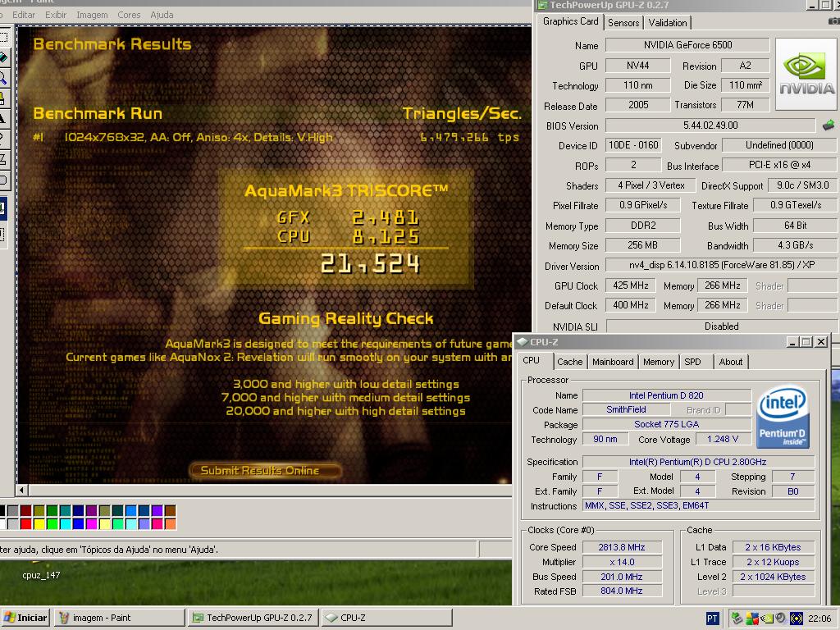Switch to the Mainboard tab in CPU-Z
Screen dimensions: 840x630
[x=613, y=362]
